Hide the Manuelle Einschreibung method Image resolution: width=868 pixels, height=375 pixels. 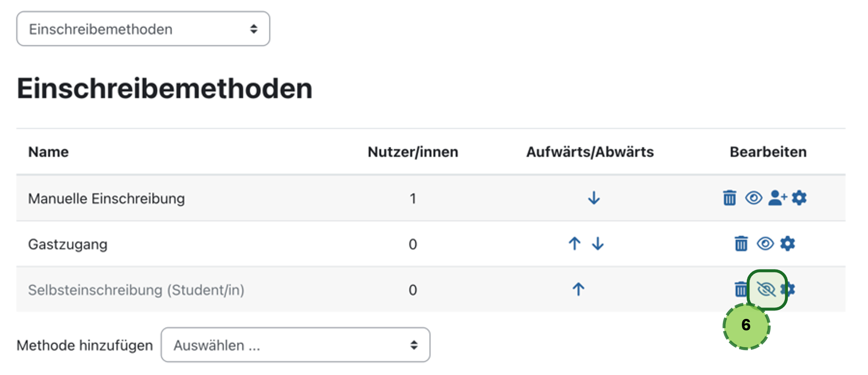click(x=754, y=197)
